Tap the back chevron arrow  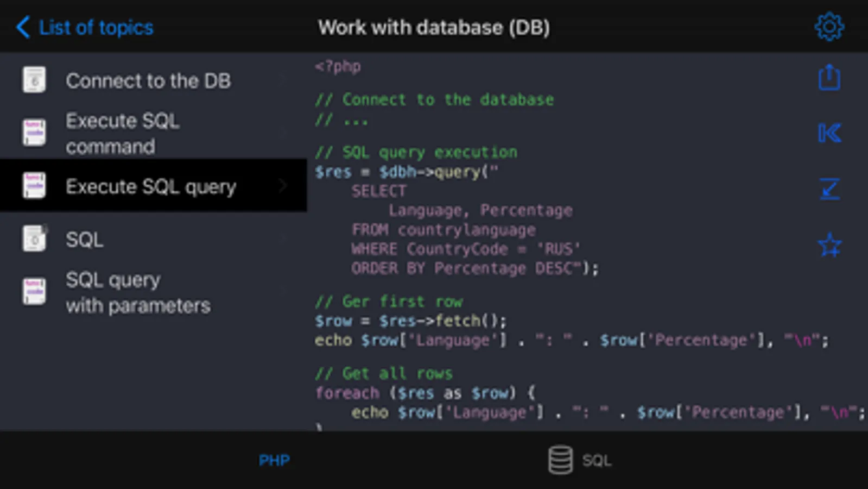[x=23, y=27]
